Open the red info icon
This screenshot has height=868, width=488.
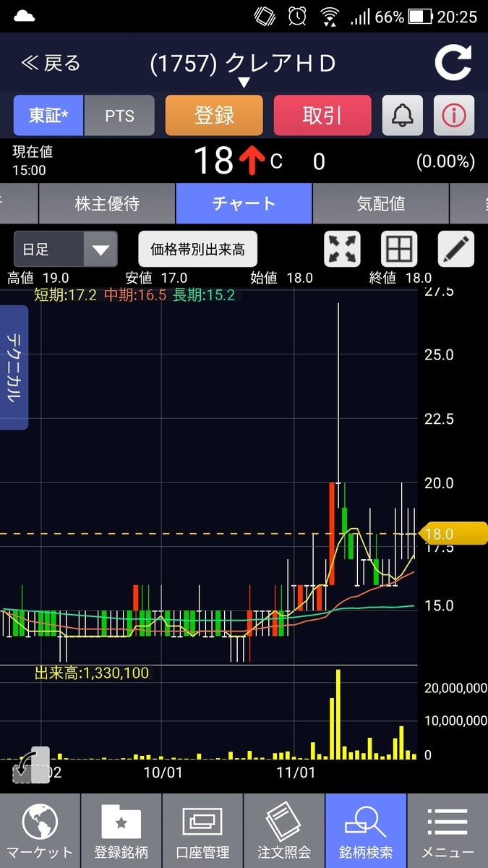(454, 115)
